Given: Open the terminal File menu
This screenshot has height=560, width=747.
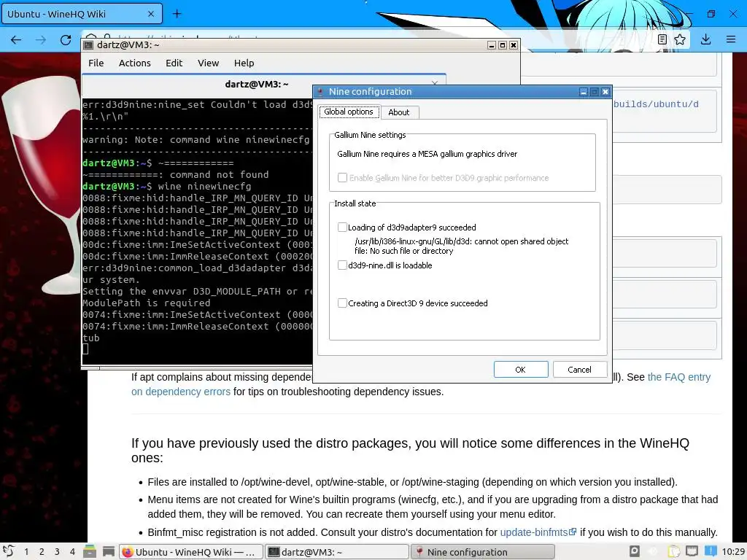Looking at the screenshot, I should (96, 63).
